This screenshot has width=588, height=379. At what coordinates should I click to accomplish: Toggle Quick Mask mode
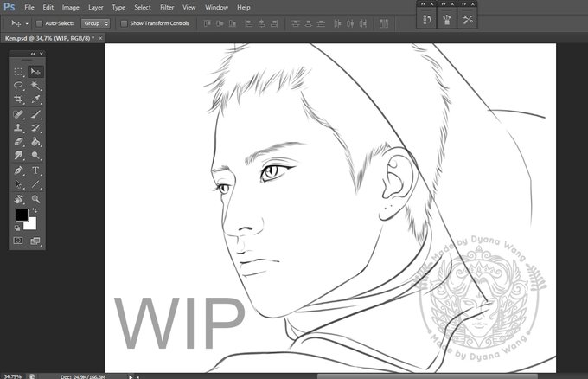(18, 241)
